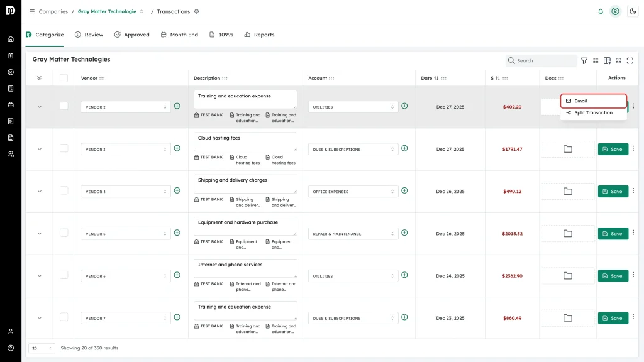
Task: Click the Search input field
Action: click(x=541, y=61)
